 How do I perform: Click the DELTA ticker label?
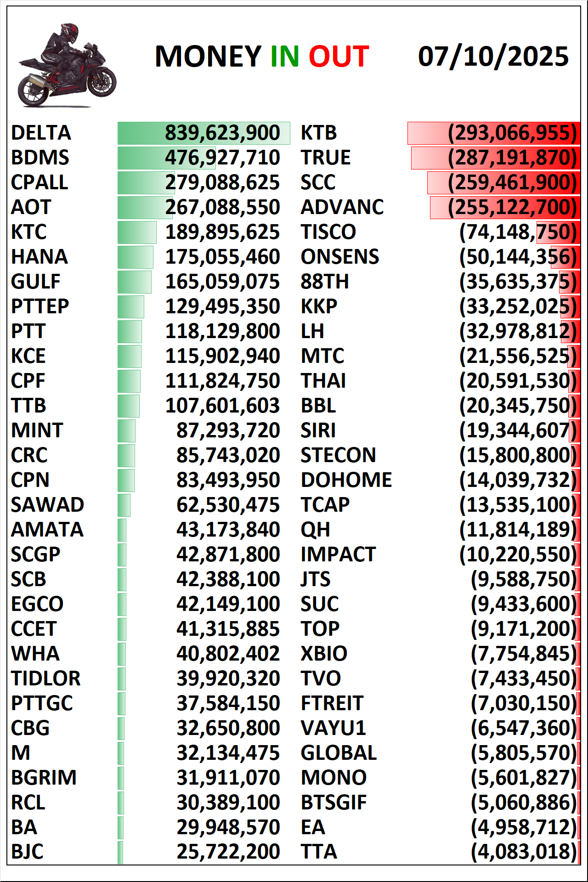click(41, 133)
